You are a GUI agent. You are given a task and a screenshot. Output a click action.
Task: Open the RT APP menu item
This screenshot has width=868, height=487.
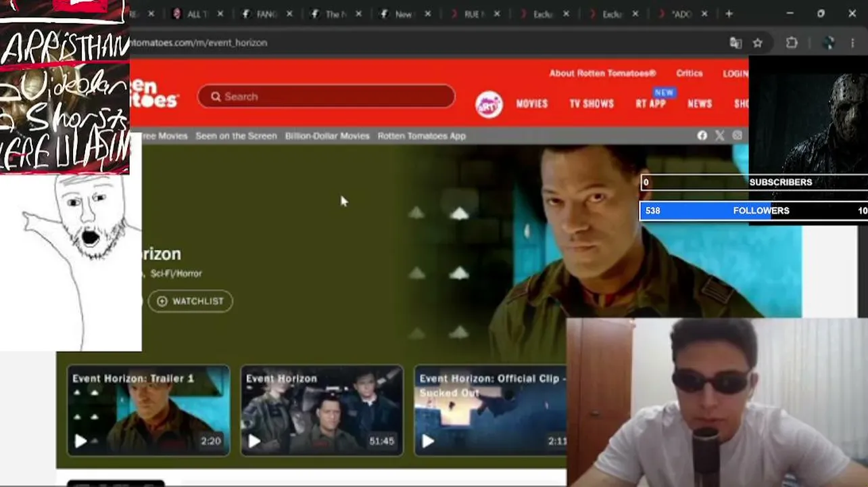(x=650, y=104)
